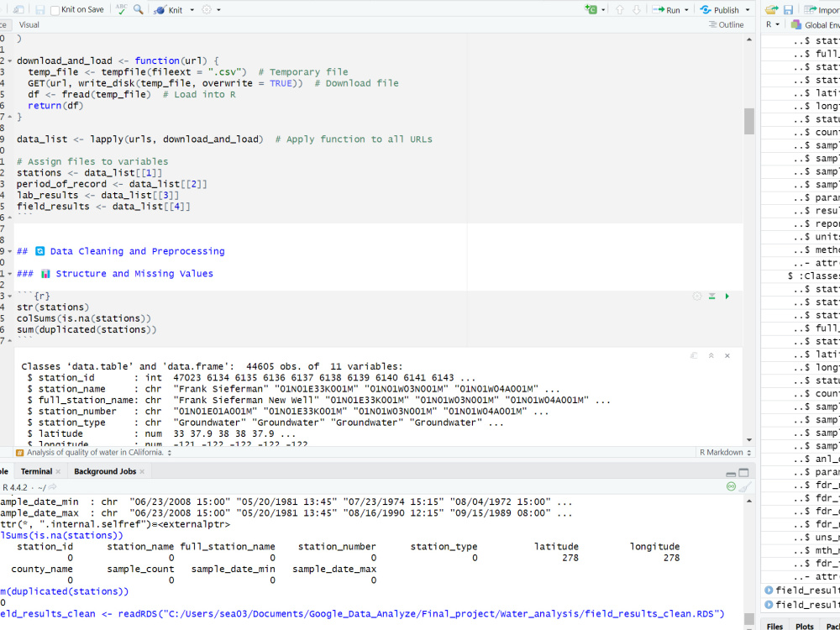This screenshot has width=840, height=630.
Task: Click the chunk options gear icon
Action: pos(696,297)
